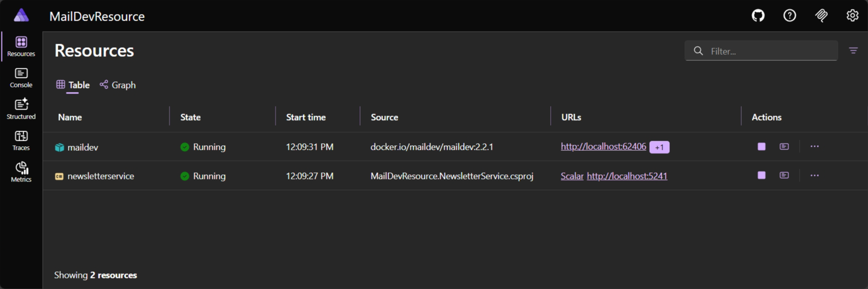
Task: View console logs for newsletterservice
Action: point(784,175)
